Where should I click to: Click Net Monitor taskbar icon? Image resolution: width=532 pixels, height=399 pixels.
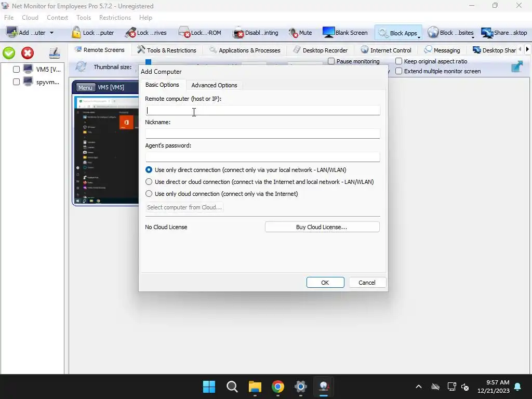coord(324,387)
